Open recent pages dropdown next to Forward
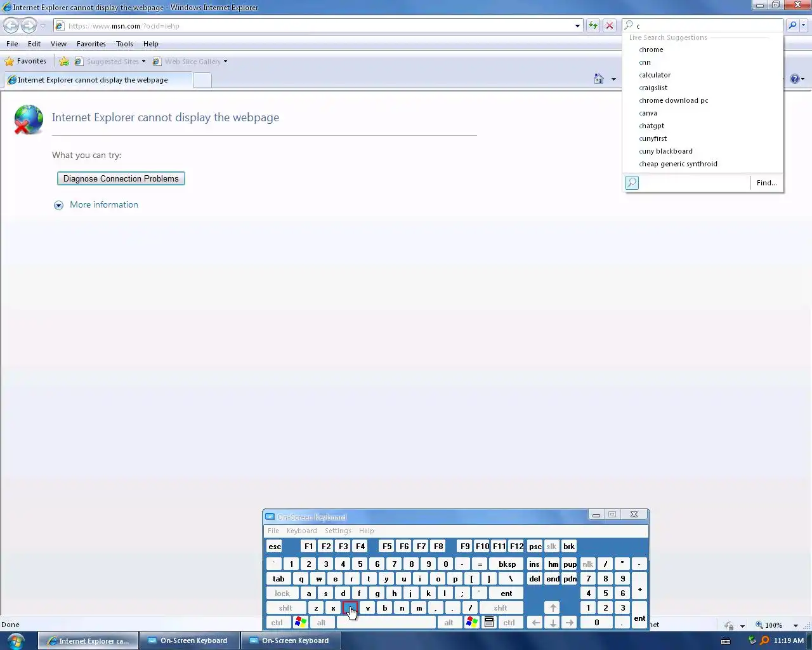 (43, 26)
